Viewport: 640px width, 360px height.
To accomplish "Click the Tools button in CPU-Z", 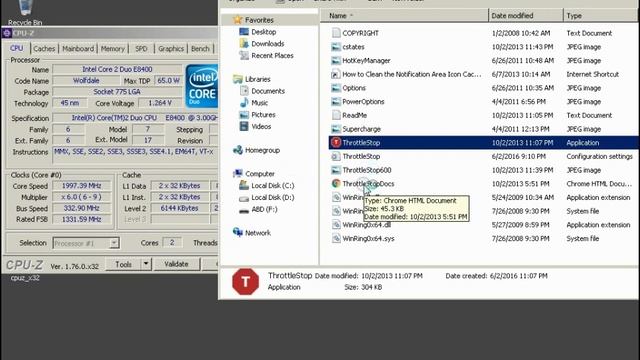I will 123,264.
